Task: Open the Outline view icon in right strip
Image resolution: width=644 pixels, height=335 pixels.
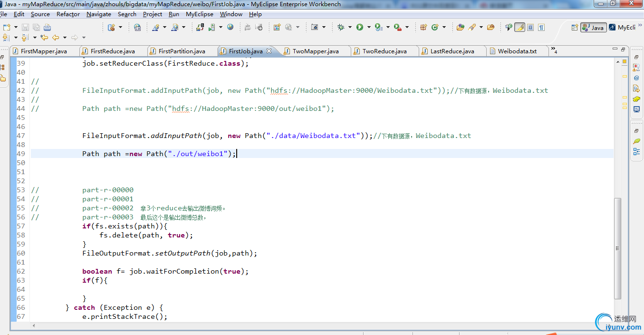Action: tap(636, 152)
